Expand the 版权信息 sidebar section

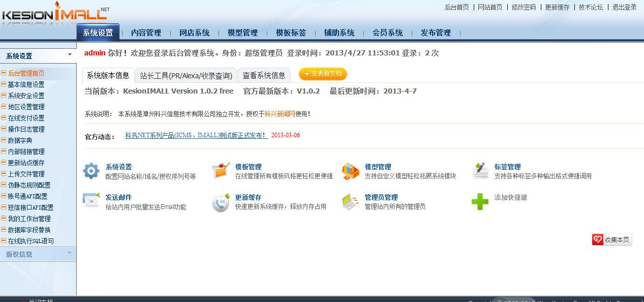pos(70,253)
